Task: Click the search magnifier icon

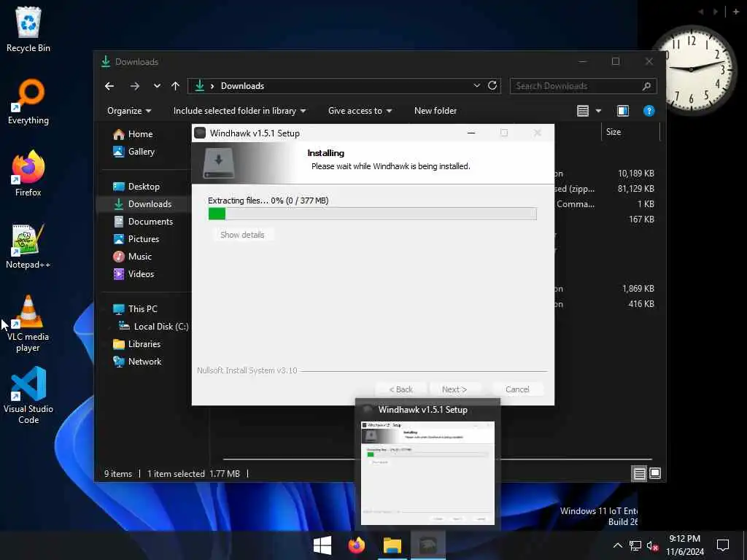Action: tap(646, 86)
